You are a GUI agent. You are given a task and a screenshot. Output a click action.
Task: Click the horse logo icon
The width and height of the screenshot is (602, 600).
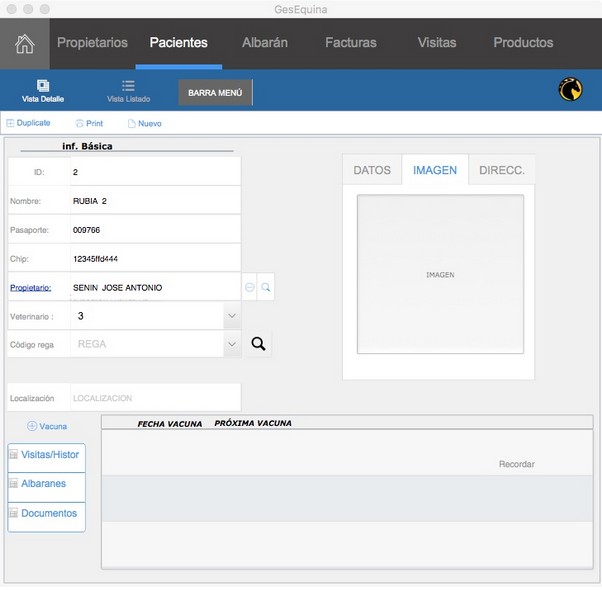(570, 91)
